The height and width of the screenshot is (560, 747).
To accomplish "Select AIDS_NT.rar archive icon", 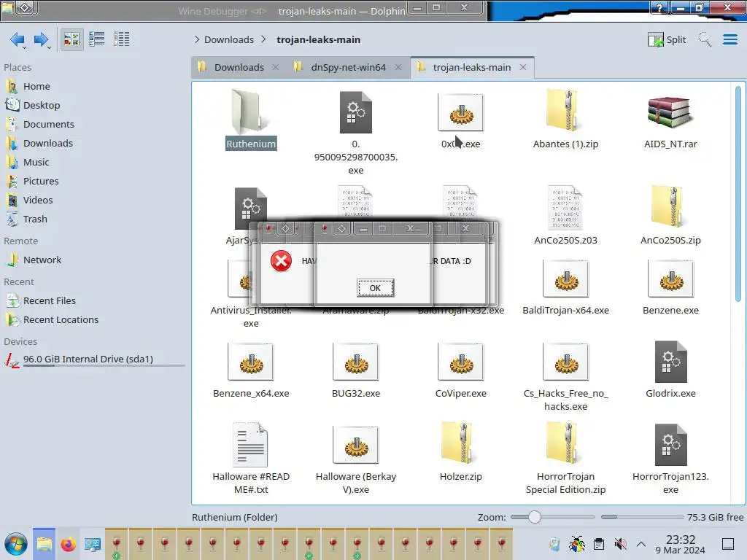I will [670, 112].
